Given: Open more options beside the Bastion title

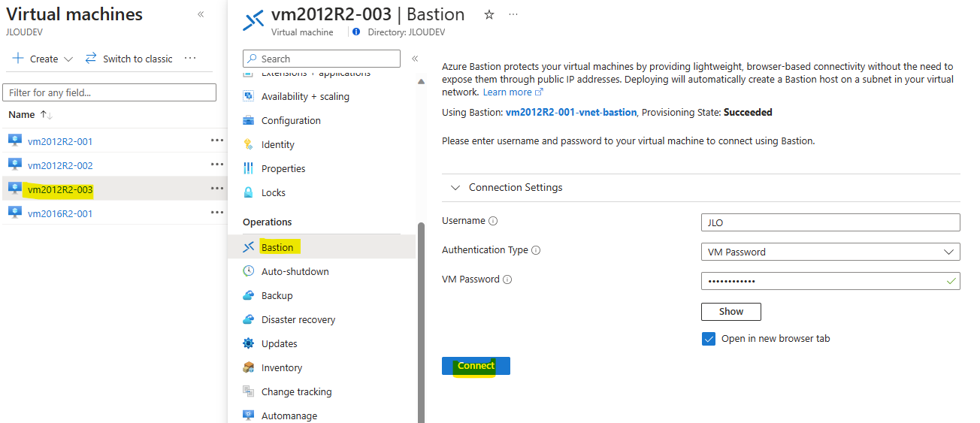Looking at the screenshot, I should tap(513, 14).
